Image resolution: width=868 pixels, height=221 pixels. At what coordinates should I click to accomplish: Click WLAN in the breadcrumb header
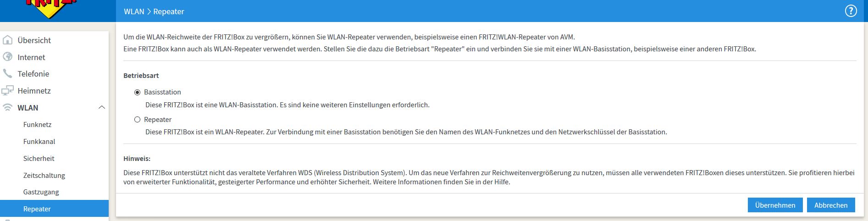134,11
